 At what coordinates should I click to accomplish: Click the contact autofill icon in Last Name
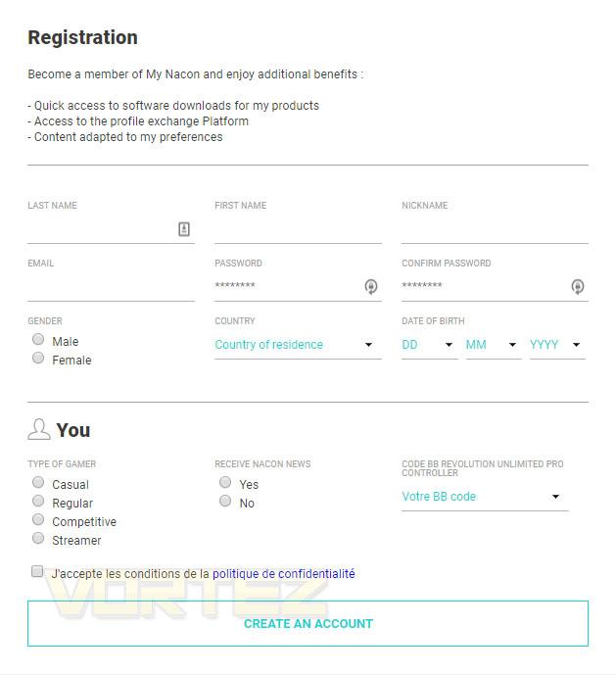[x=184, y=229]
